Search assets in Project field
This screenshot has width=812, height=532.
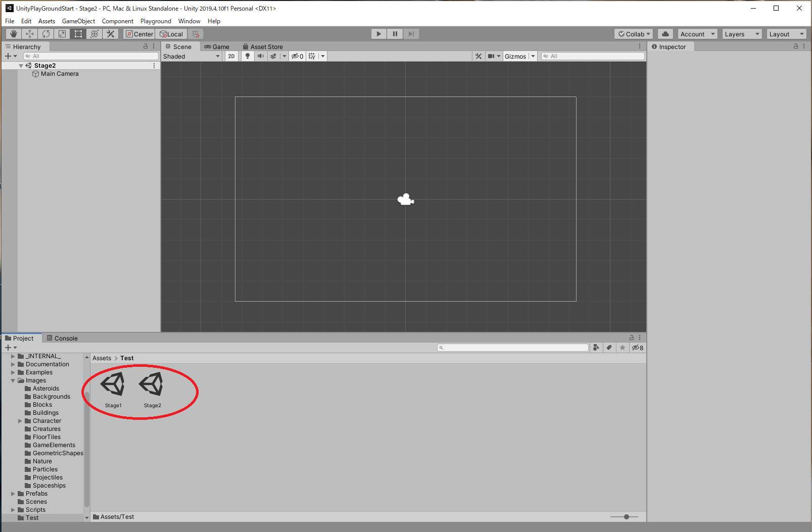click(513, 348)
